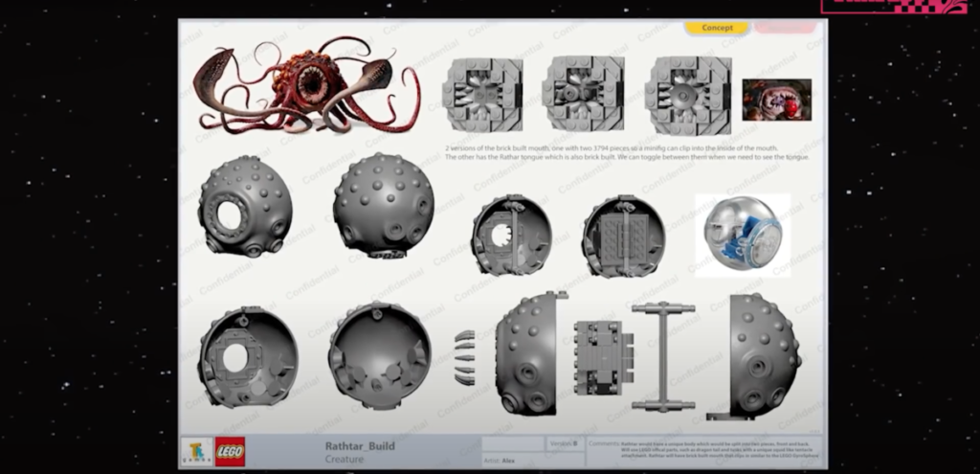The height and width of the screenshot is (474, 980).
Task: Click the Version B field
Action: coord(565,443)
